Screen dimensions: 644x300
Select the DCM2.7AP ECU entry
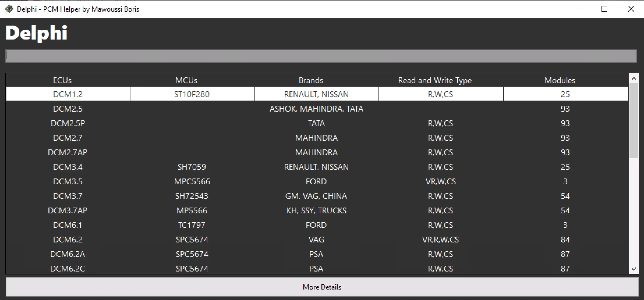[x=68, y=152]
